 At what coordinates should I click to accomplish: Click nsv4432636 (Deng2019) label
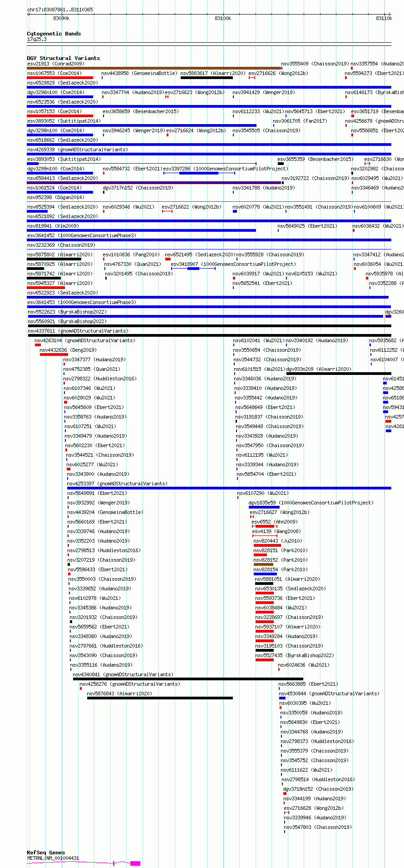tap(68, 350)
